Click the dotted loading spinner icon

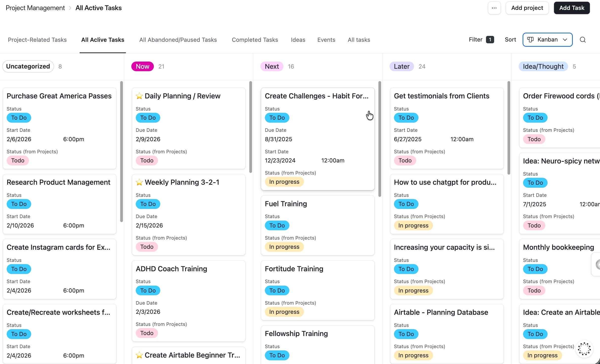click(x=584, y=349)
